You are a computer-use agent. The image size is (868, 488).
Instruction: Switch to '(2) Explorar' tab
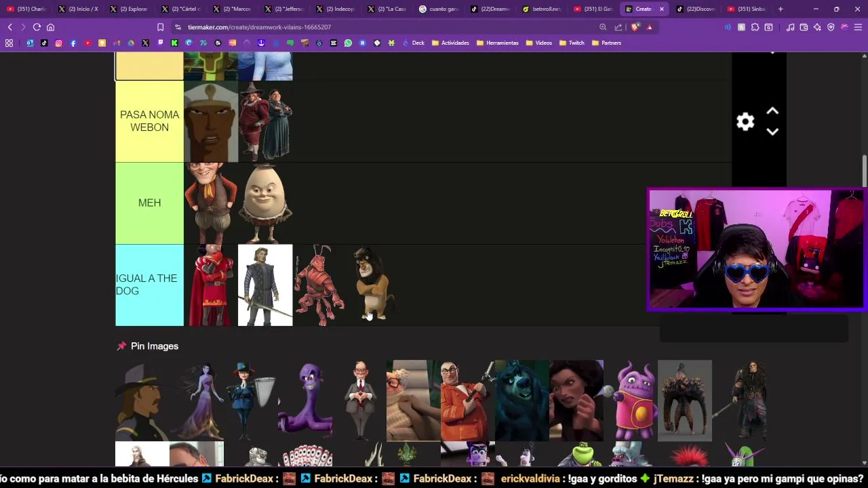pos(130,9)
